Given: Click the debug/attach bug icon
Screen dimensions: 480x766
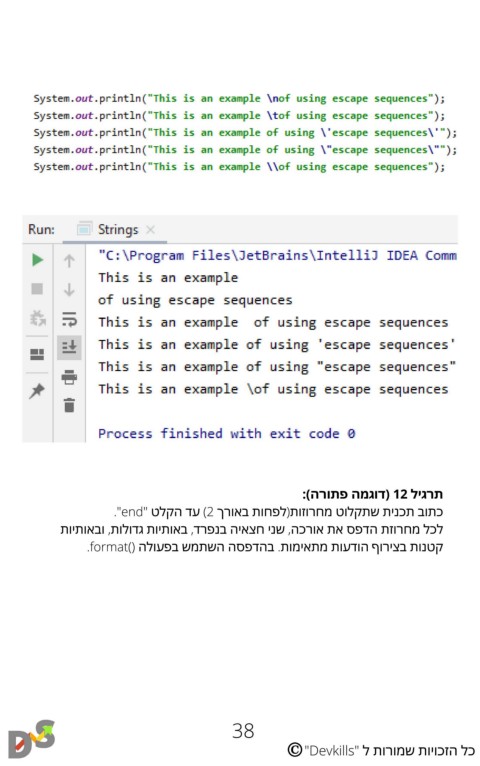Looking at the screenshot, I should pyautogui.click(x=37, y=319).
